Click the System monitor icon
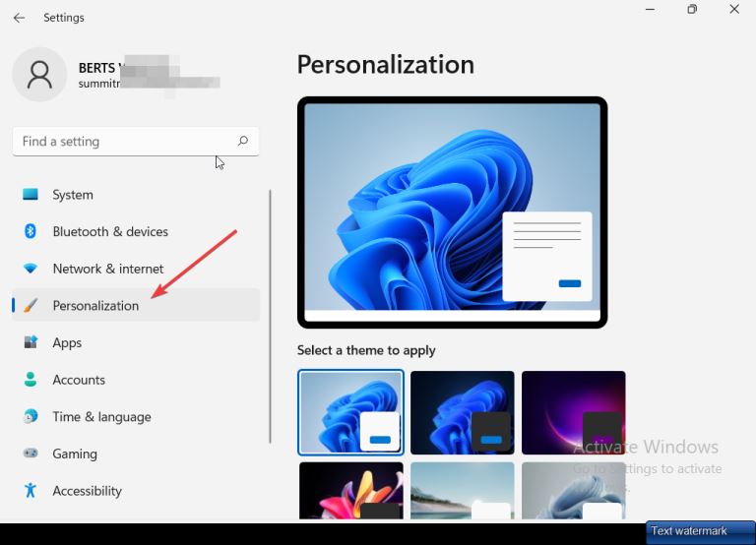Image resolution: width=756 pixels, height=545 pixels. point(31,194)
